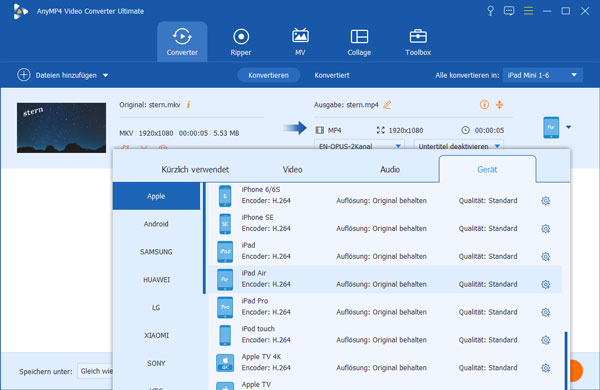Click the iPod touch device icon
This screenshot has width=600, height=390.
click(225, 335)
